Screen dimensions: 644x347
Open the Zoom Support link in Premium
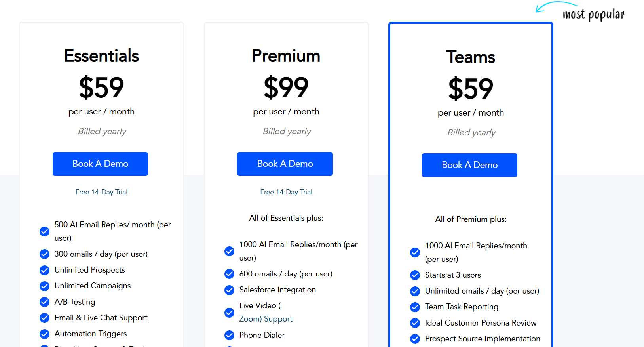pyautogui.click(x=266, y=318)
